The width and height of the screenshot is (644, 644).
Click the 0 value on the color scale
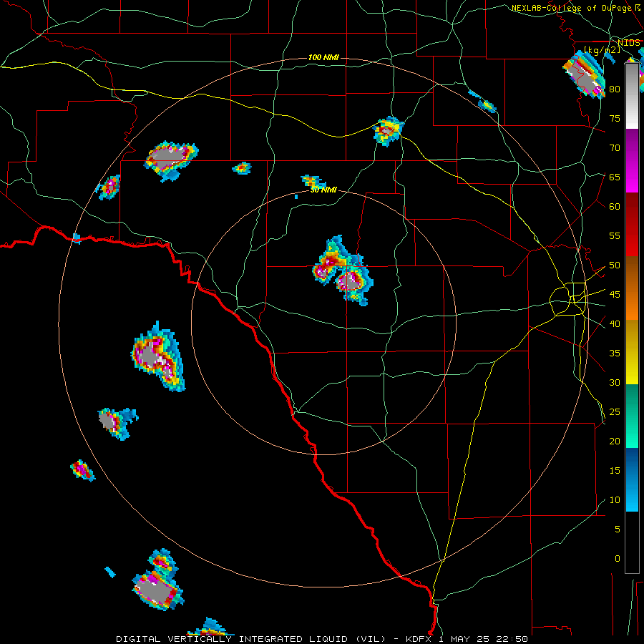pyautogui.click(x=618, y=559)
